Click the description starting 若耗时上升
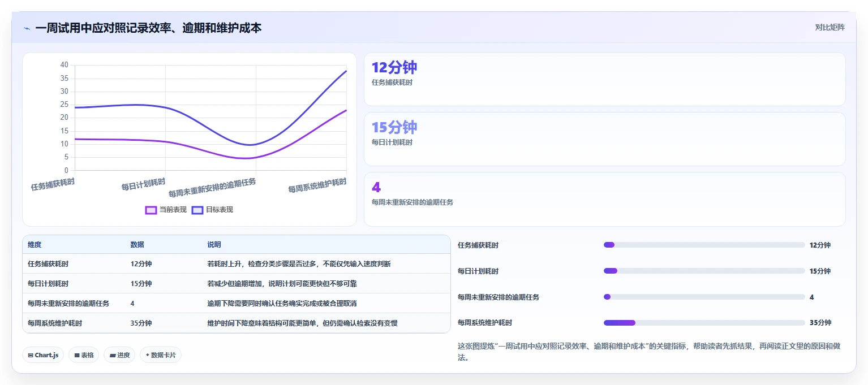Viewport: 868px width, 385px height. [x=299, y=264]
